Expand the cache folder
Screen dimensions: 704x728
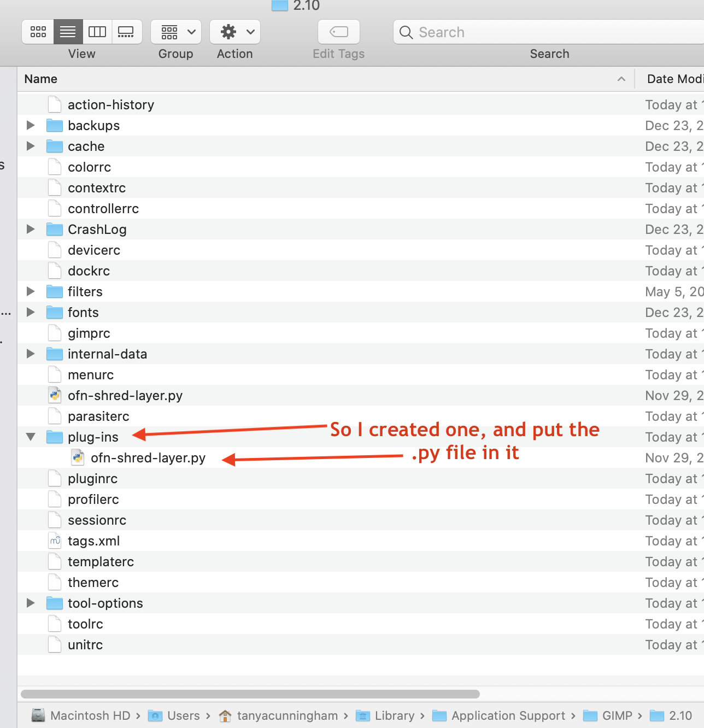coord(31,146)
